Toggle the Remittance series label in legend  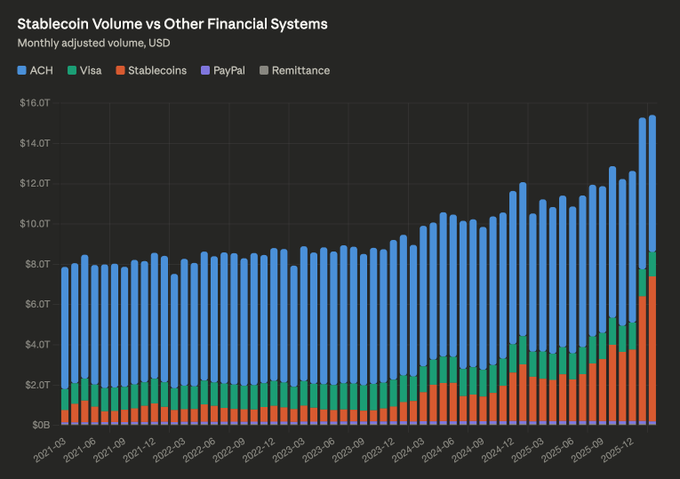[300, 71]
